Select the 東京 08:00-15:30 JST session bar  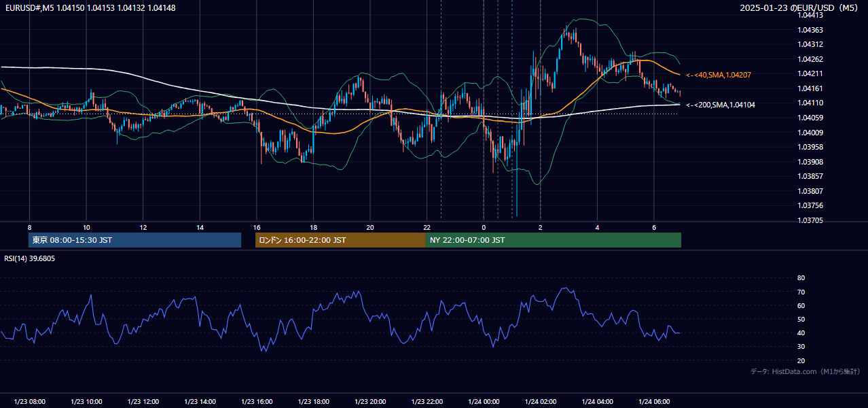[x=135, y=240]
